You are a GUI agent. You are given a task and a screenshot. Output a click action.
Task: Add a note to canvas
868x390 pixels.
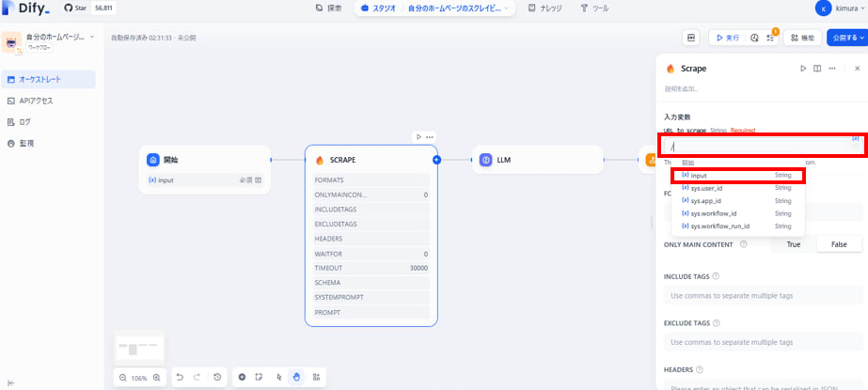pos(259,377)
